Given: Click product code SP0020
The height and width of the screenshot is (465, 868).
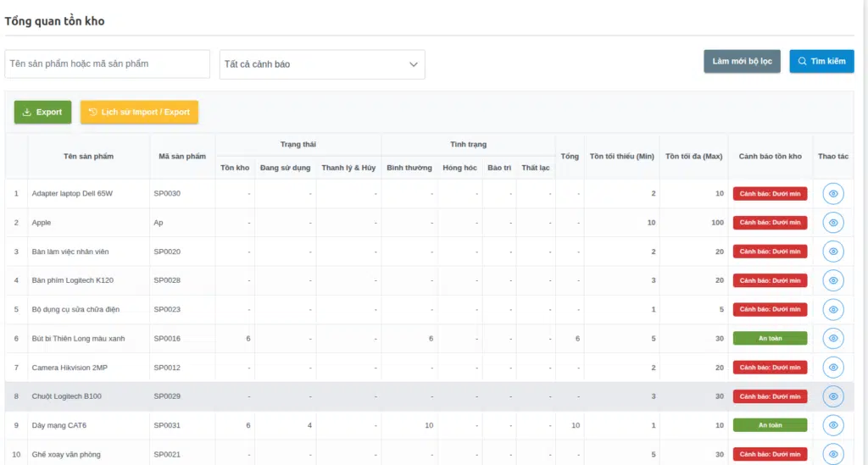Looking at the screenshot, I should coord(167,252).
